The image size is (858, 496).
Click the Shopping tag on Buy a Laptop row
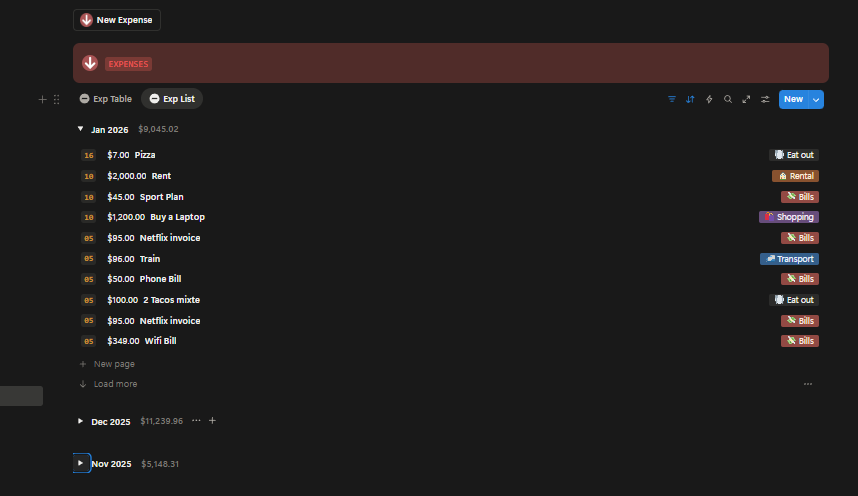[x=789, y=217]
